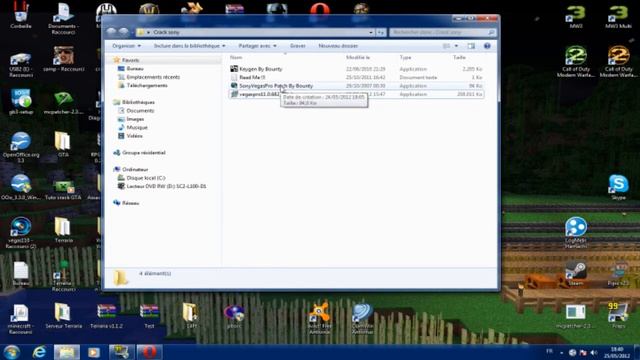Open the Musique library
Screen dimensions: 640x360
point(137,127)
